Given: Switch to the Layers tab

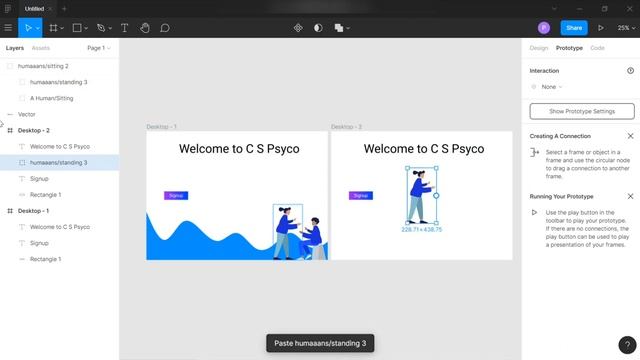Looking at the screenshot, I should click(15, 48).
